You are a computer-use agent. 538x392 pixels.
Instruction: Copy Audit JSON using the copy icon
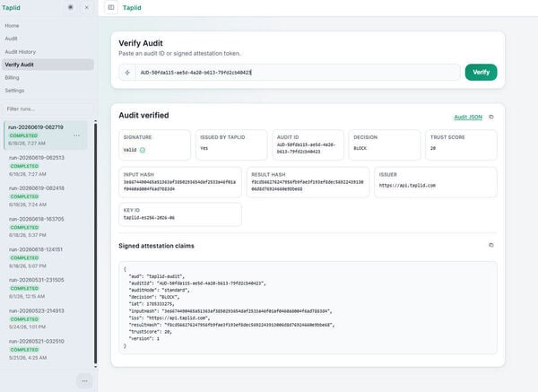491,117
